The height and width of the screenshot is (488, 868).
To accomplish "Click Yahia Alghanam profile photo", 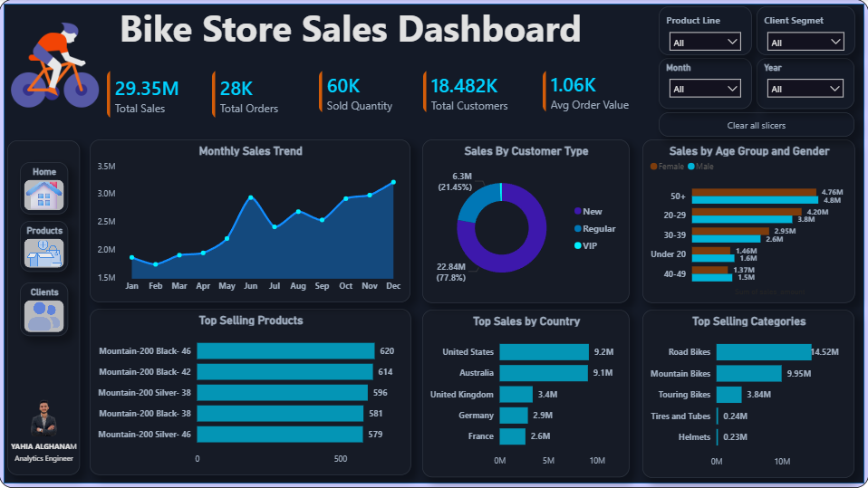I will [43, 419].
